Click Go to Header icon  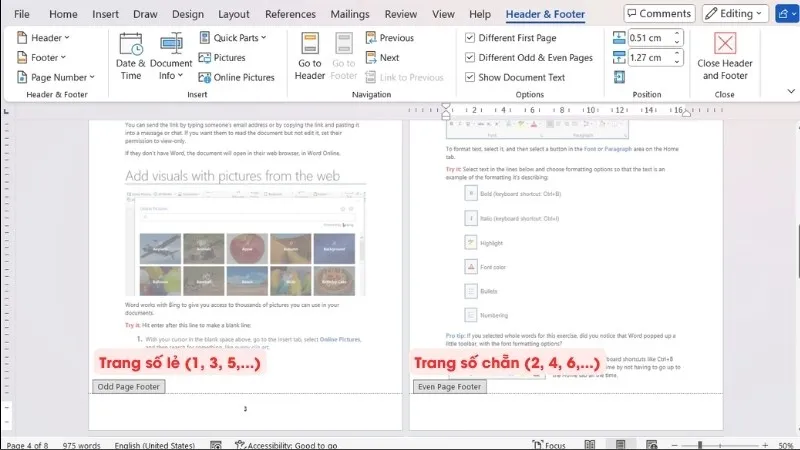pos(309,55)
